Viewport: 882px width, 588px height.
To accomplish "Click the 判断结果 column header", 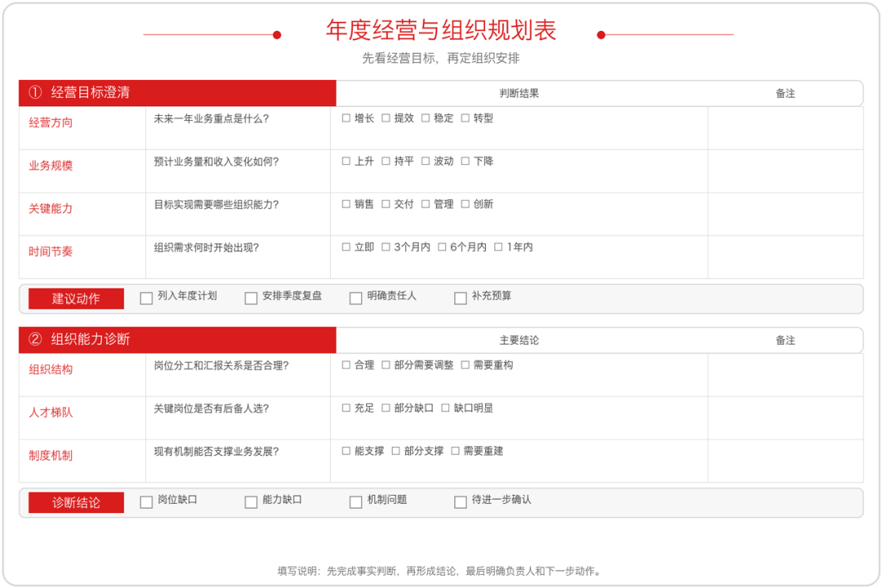I will click(519, 93).
